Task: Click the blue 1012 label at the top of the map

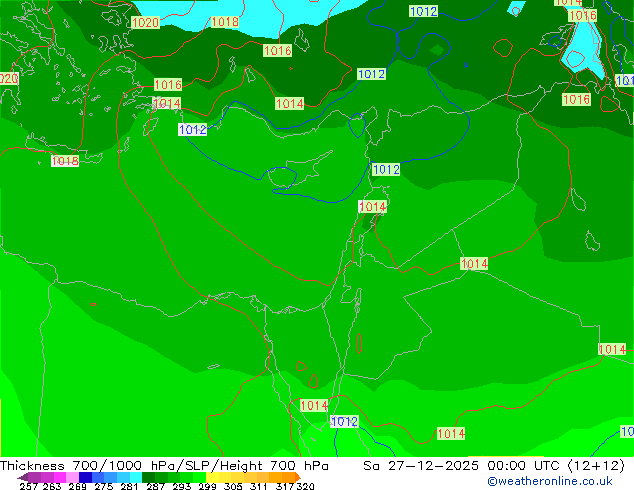Action: [x=423, y=11]
